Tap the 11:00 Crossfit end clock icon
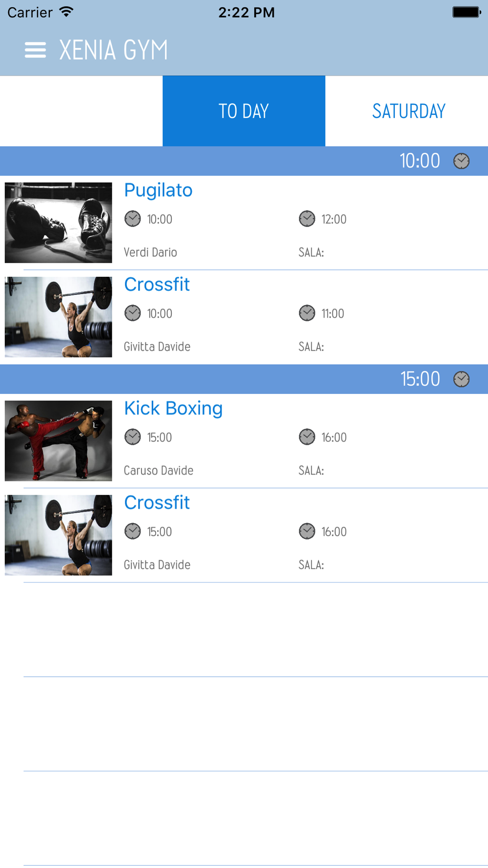 pyautogui.click(x=307, y=313)
